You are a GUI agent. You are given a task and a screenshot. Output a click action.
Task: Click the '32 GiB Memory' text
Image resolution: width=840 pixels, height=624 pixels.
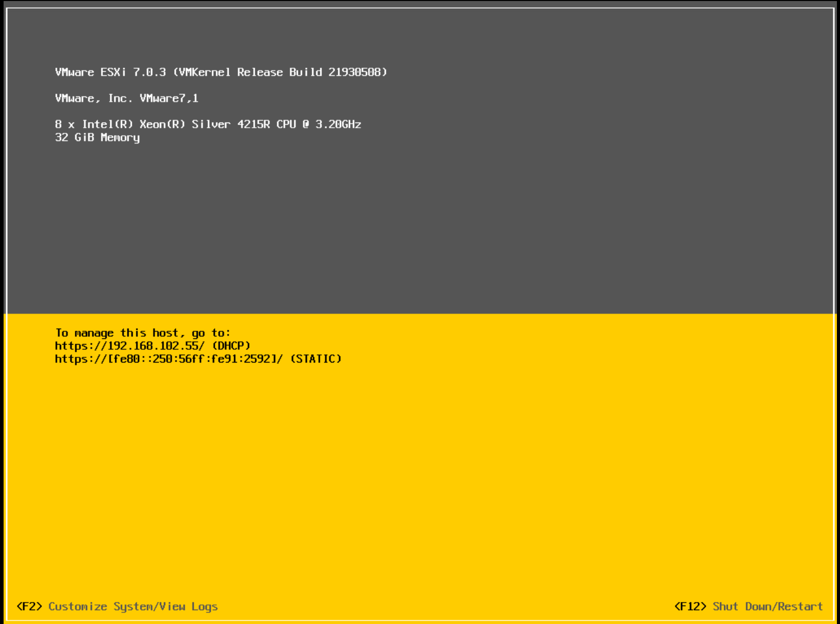[x=97, y=137]
